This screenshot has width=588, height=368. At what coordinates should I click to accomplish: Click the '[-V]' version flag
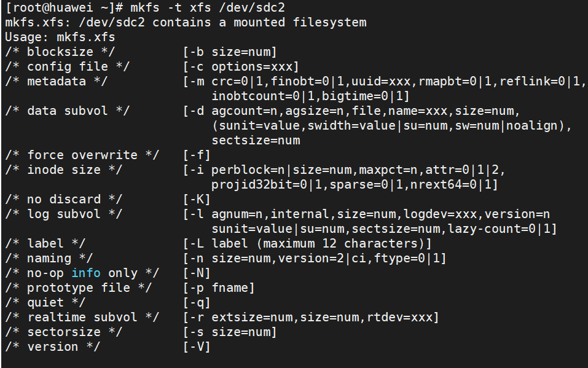tap(197, 346)
